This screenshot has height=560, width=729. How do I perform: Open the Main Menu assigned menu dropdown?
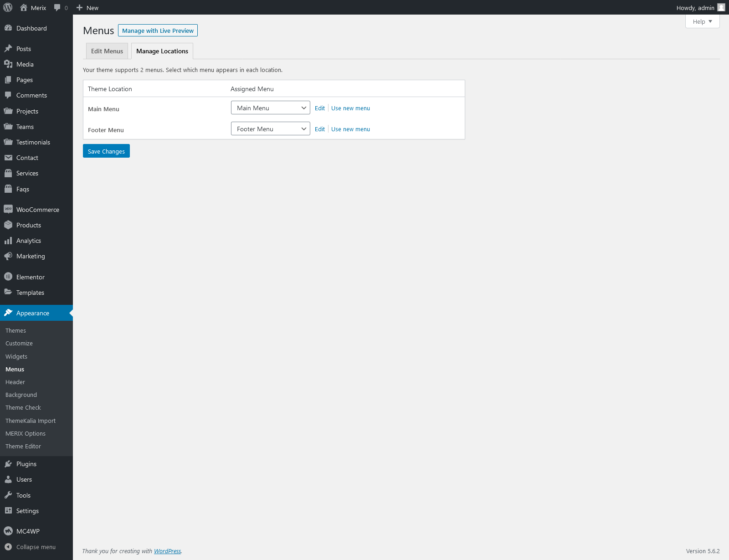click(271, 108)
